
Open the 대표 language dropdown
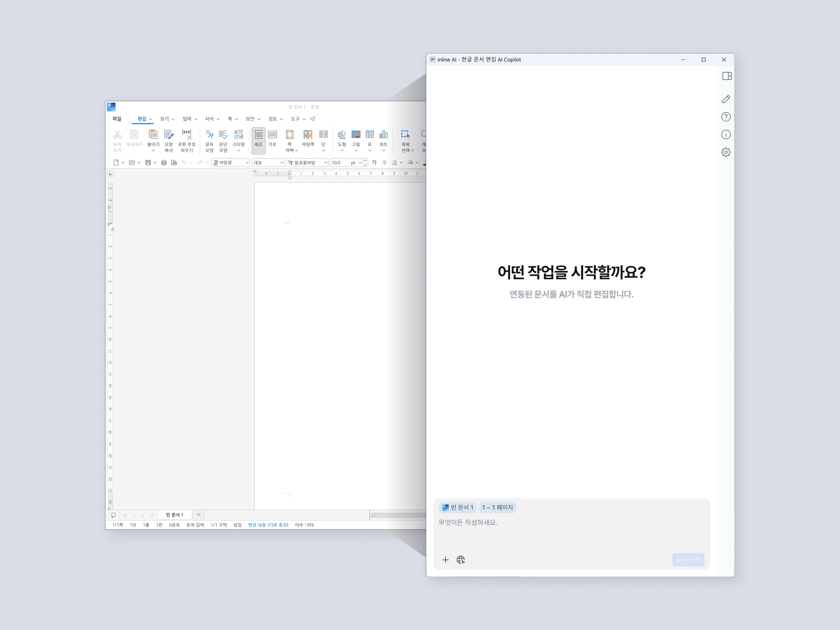(268, 162)
